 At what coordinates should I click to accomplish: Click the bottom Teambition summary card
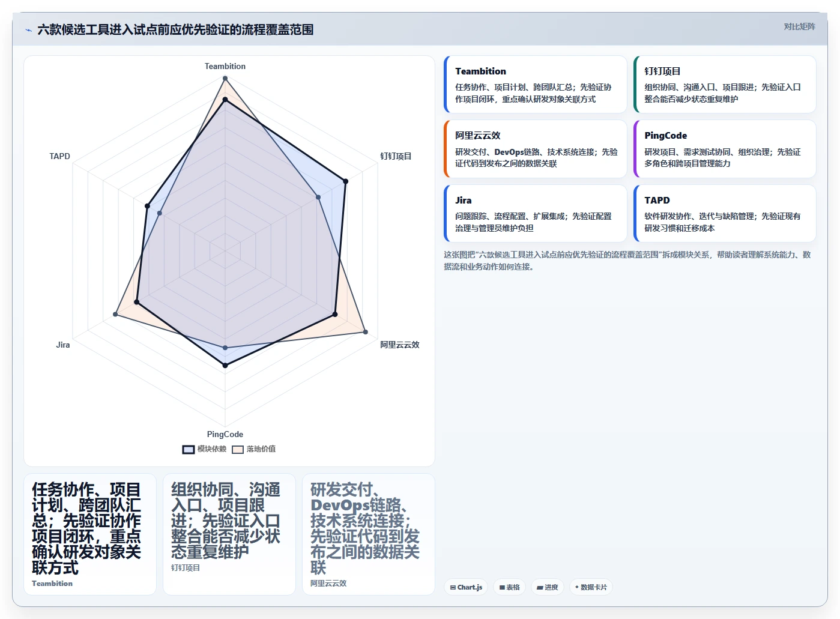[90, 534]
